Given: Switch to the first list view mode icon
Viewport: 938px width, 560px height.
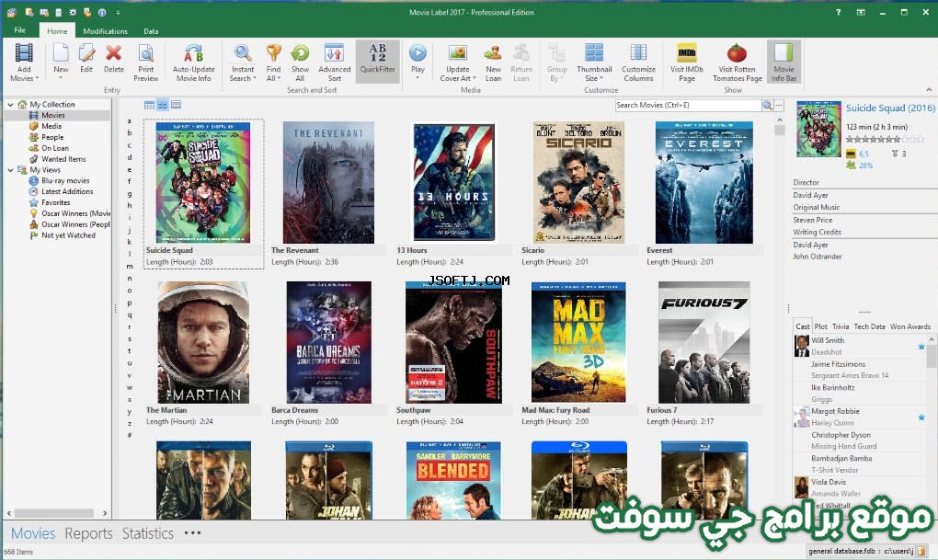Looking at the screenshot, I should pos(150,106).
